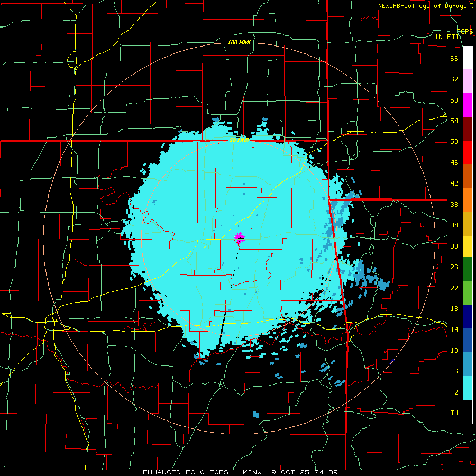Viewport: 476px width, 476px height.
Task: Click the 'ENHANCED ECHO TOPS - KINX' caption
Action: pos(203,472)
